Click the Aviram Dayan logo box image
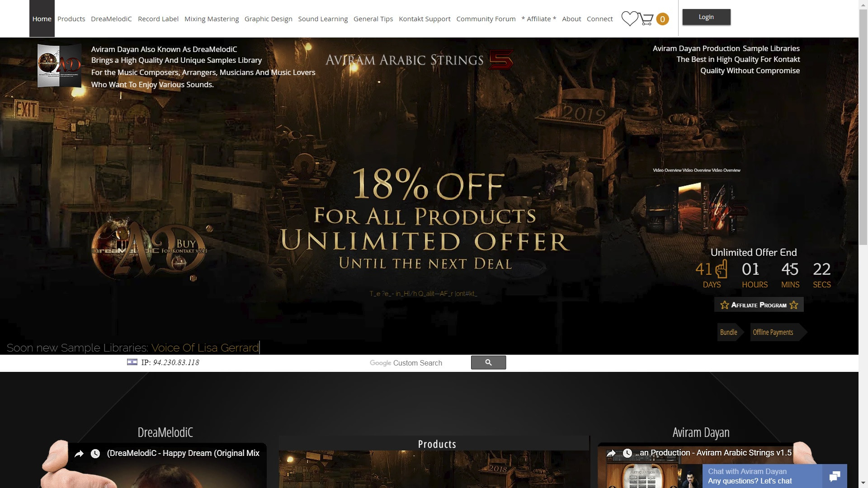868x488 pixels. point(59,66)
